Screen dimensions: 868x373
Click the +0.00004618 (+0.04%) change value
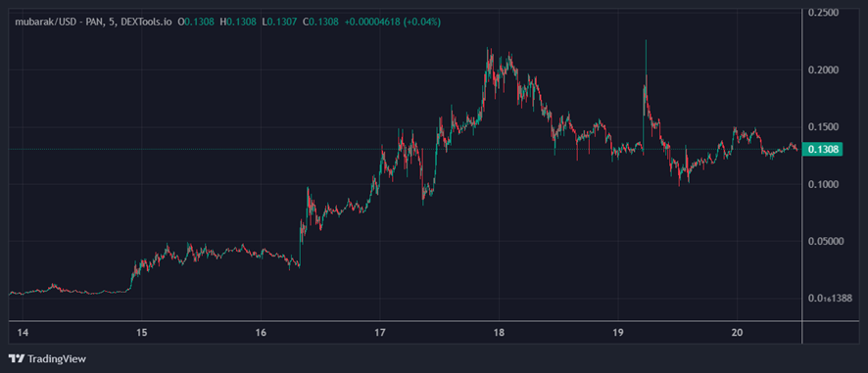click(x=393, y=23)
